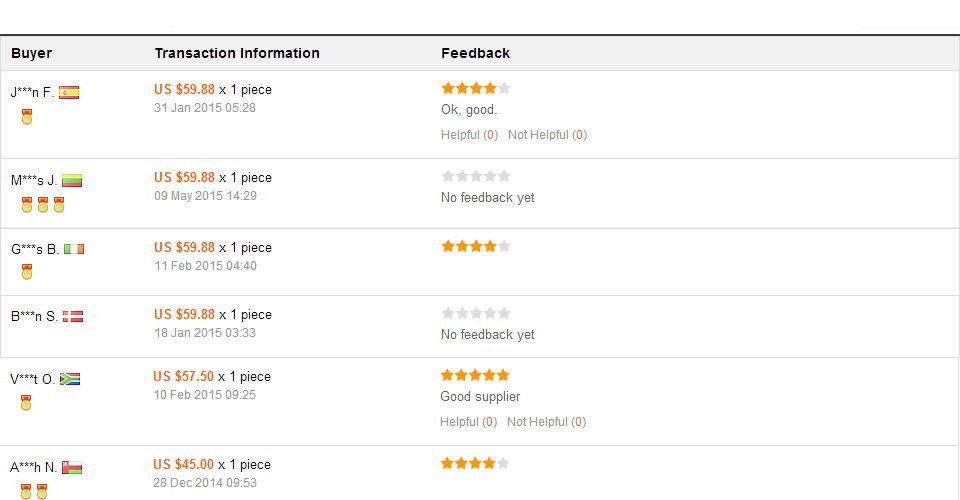Click the buyer name V***t O.

pyautogui.click(x=32, y=380)
